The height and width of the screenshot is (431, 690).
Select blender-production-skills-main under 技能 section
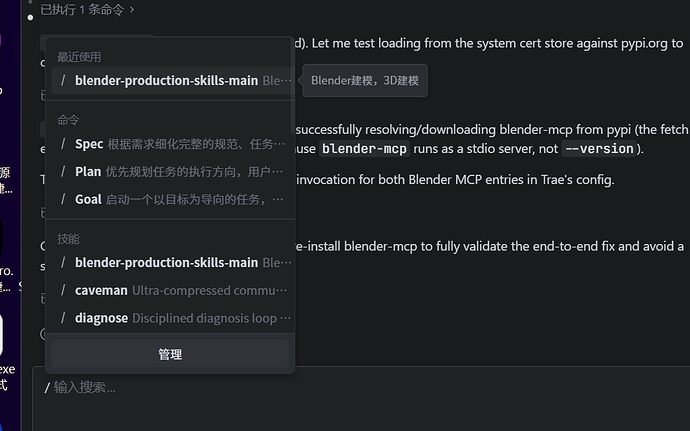click(172, 263)
